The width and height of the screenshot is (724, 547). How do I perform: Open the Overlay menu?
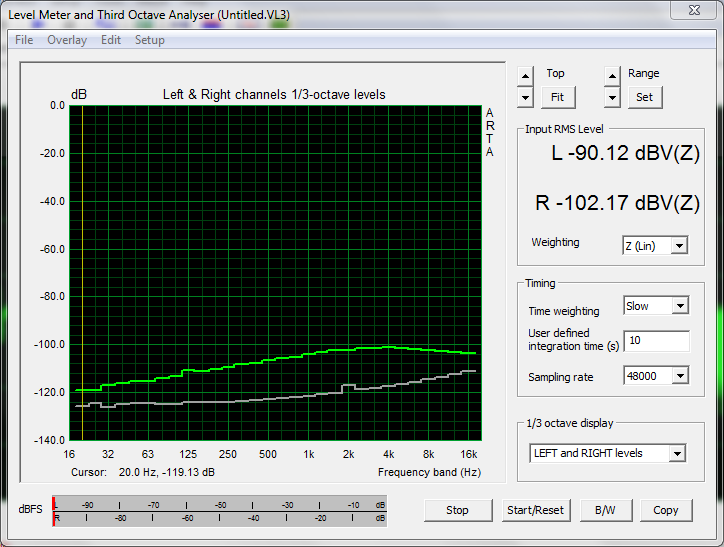click(67, 40)
